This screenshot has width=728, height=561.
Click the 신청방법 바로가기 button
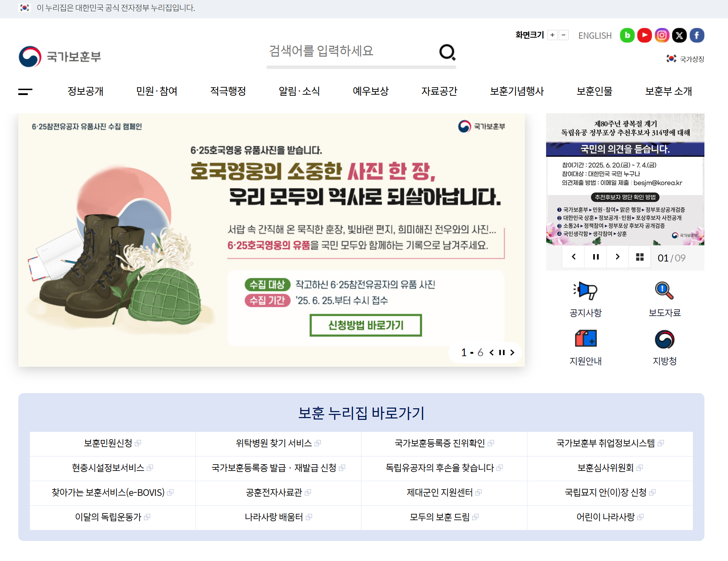pyautogui.click(x=366, y=325)
